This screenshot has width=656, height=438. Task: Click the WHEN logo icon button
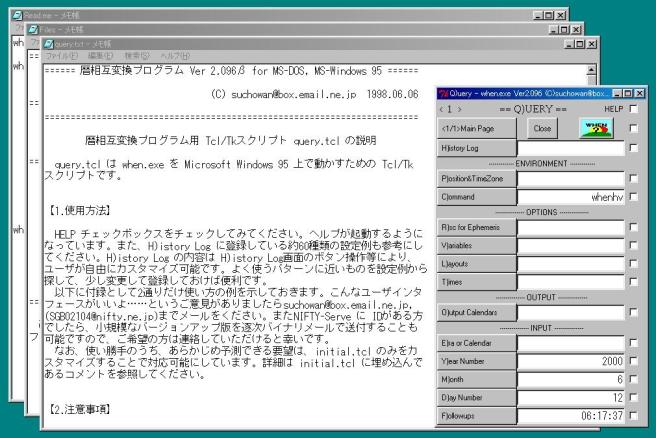click(x=596, y=128)
